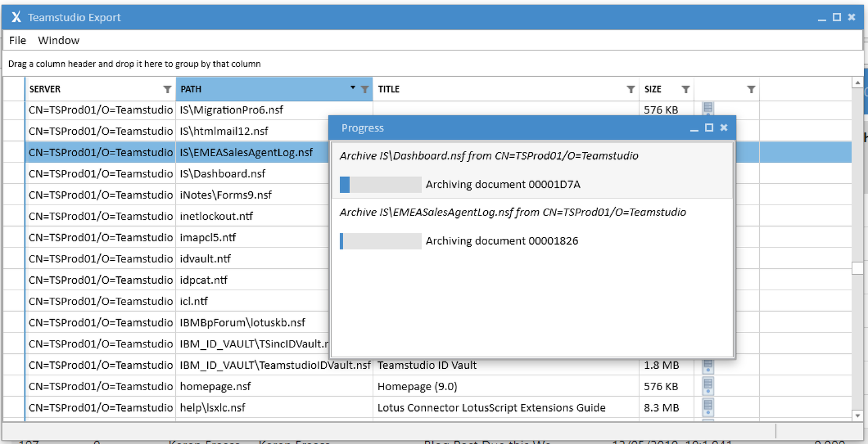Open the PATH column filter icon
Viewport: 868px width, 444px height.
(x=365, y=90)
